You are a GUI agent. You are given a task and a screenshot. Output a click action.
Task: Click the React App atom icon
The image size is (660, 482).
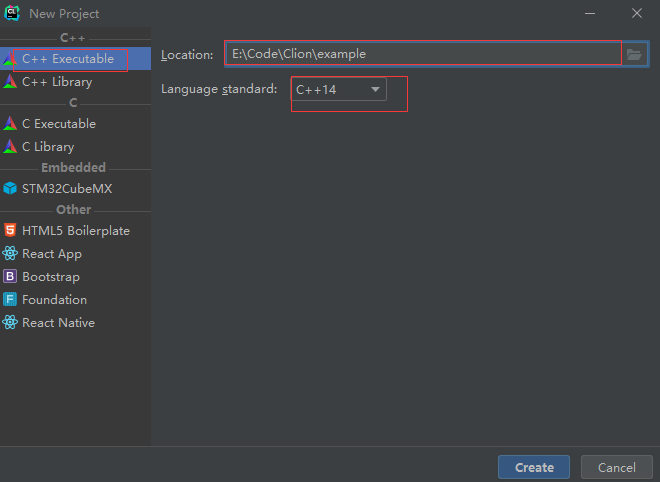pos(10,253)
